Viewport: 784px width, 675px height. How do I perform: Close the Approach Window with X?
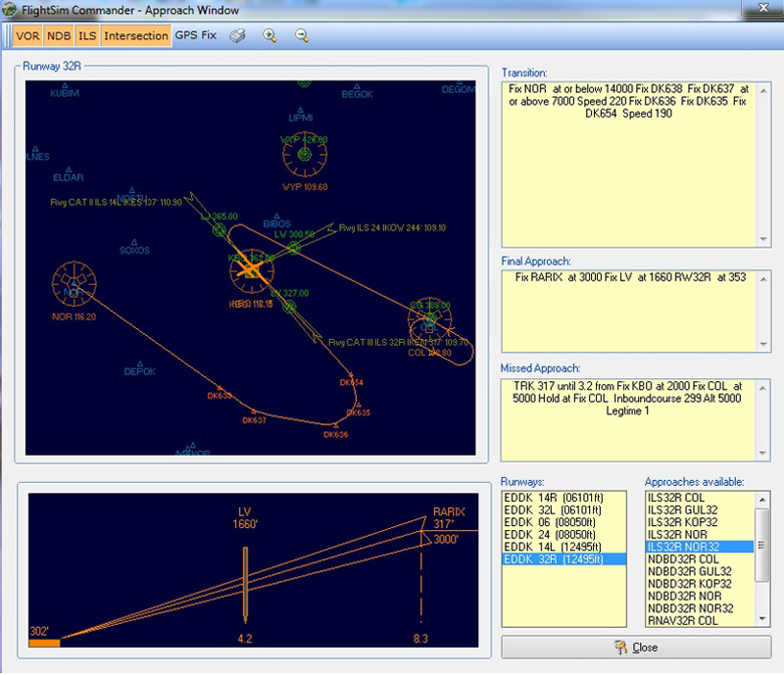tap(763, 8)
